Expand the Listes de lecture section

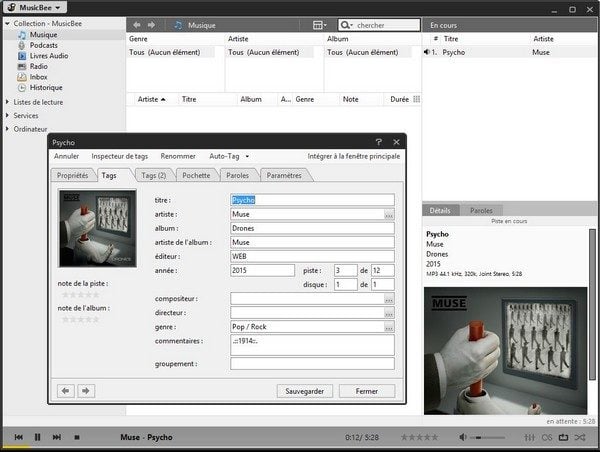click(x=8, y=102)
